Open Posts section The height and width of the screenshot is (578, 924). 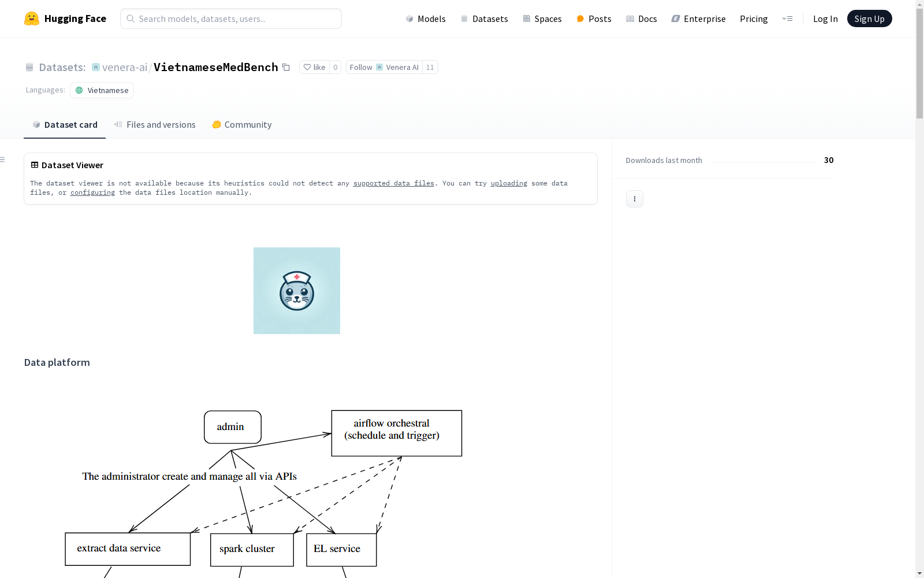coord(594,18)
